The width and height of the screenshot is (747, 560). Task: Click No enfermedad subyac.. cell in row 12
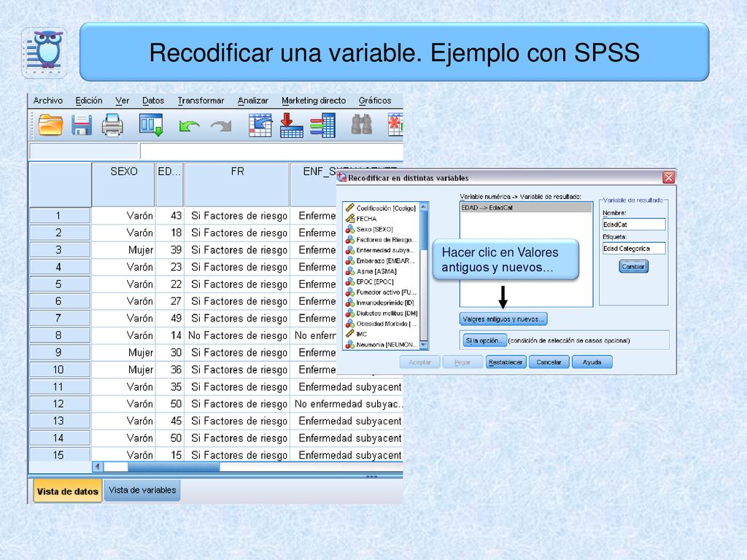coord(347,404)
